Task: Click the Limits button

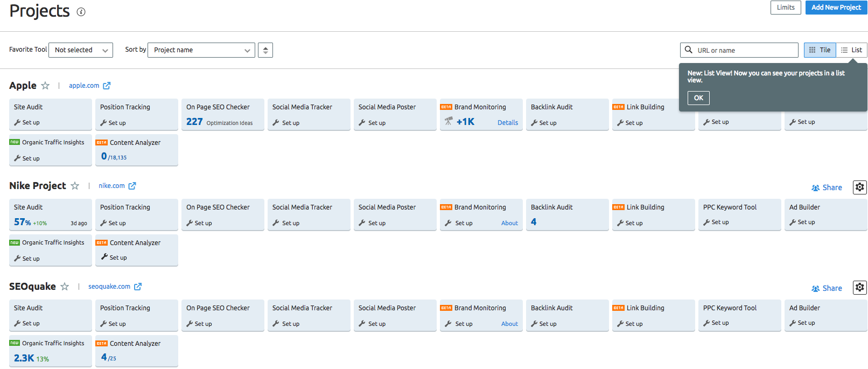Action: tap(786, 8)
